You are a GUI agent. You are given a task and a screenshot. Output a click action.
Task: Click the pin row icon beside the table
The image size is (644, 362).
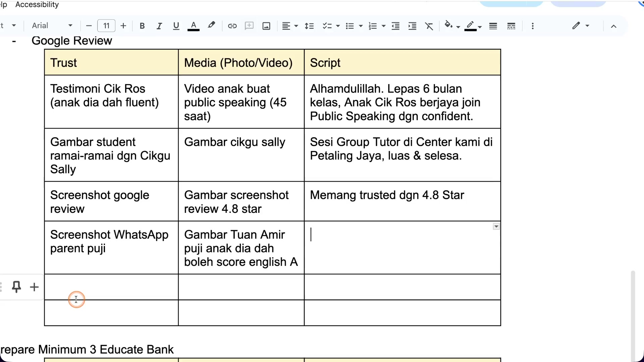pyautogui.click(x=16, y=287)
